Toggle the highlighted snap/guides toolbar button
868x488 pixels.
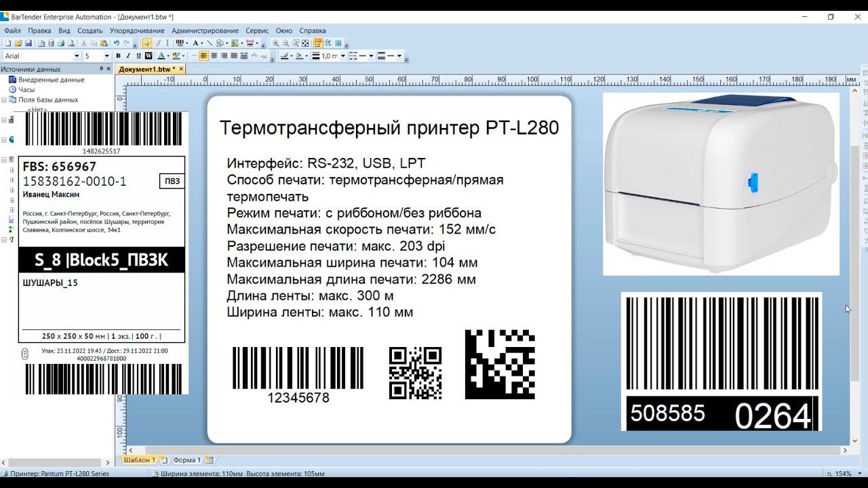pos(318,43)
